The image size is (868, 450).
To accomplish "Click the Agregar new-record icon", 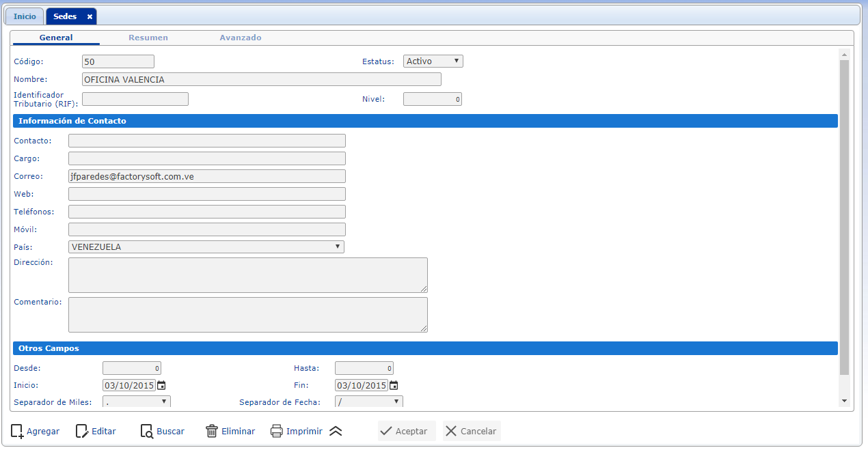I will click(x=17, y=431).
